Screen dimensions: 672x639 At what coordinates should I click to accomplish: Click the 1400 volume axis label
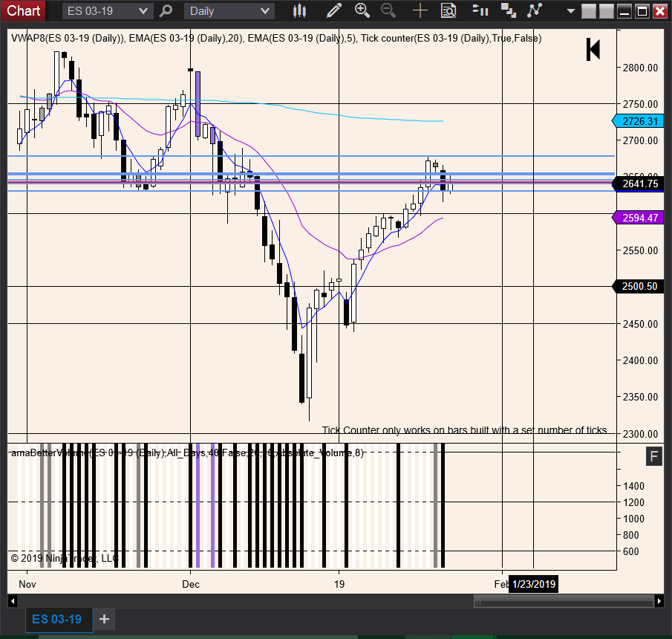tap(634, 486)
